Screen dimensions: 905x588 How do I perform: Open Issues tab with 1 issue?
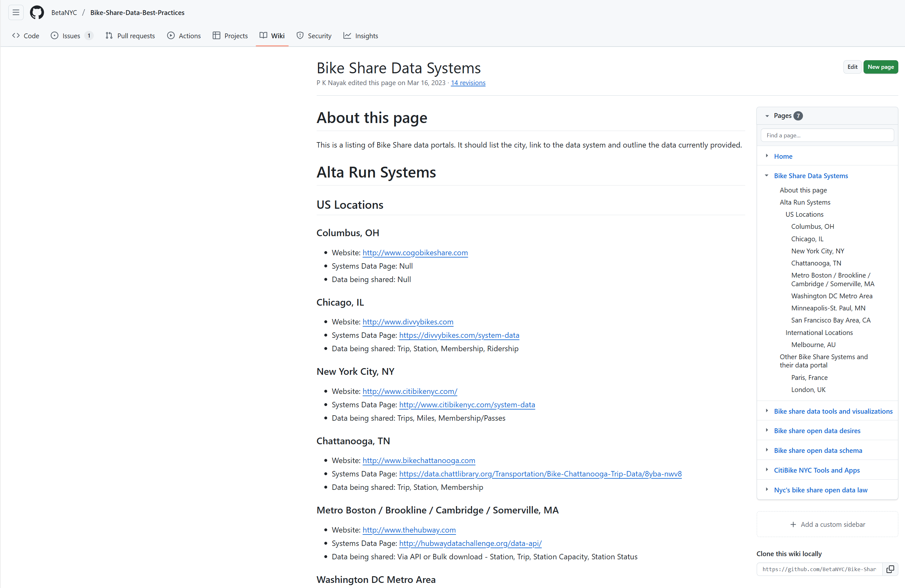71,36
